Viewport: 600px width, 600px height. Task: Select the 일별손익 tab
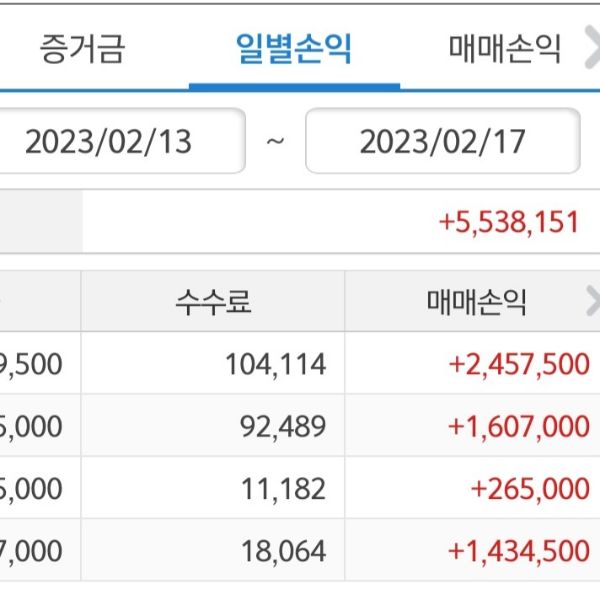pyautogui.click(x=294, y=48)
